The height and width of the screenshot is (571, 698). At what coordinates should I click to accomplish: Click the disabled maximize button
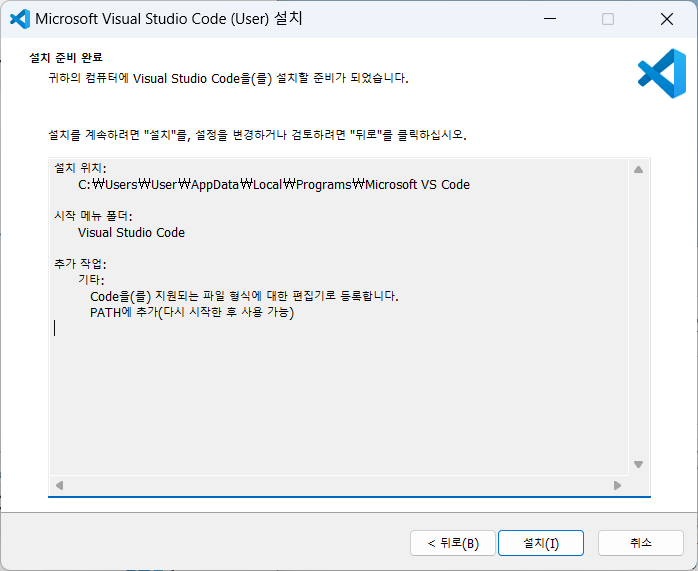click(x=608, y=19)
